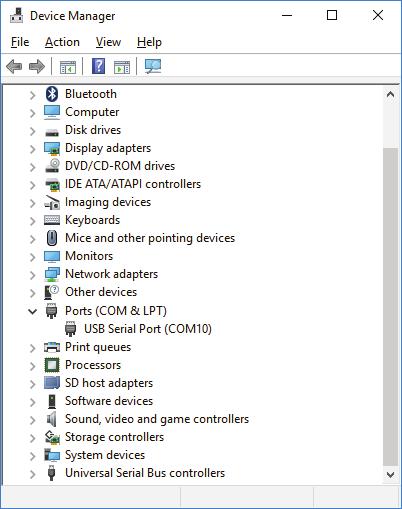This screenshot has height=509, width=402.
Task: Click the Keyboards icon
Action: click(52, 220)
